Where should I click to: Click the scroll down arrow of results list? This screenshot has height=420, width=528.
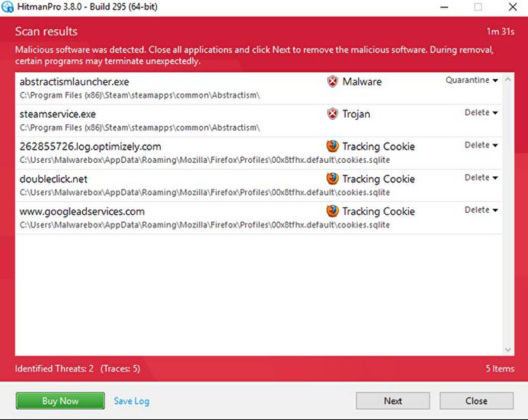(508, 349)
